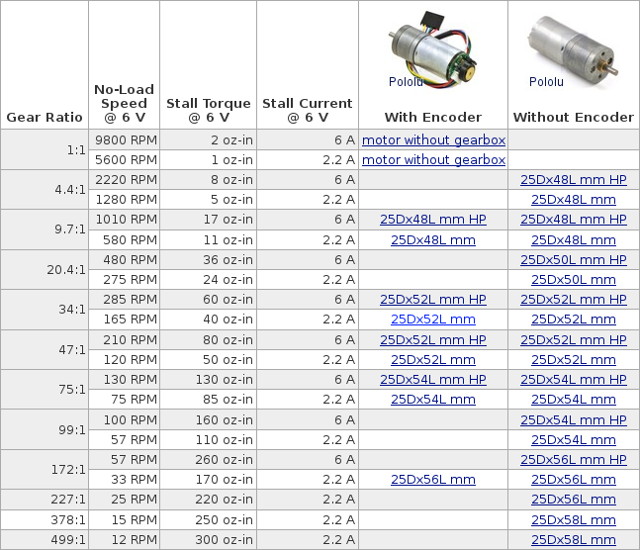This screenshot has width=640, height=550.
Task: Open Without Encoder 25Dx48L mm HP link, 2220 RPM row
Action: coord(573,180)
